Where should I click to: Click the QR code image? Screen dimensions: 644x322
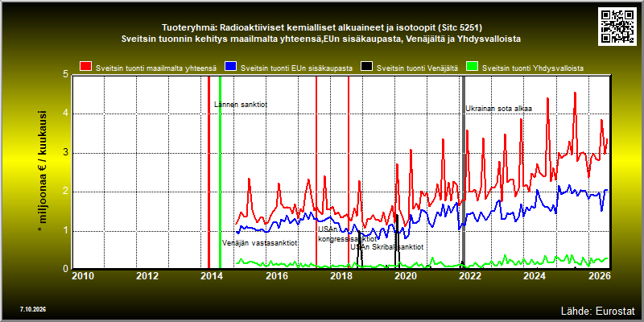coord(619,26)
